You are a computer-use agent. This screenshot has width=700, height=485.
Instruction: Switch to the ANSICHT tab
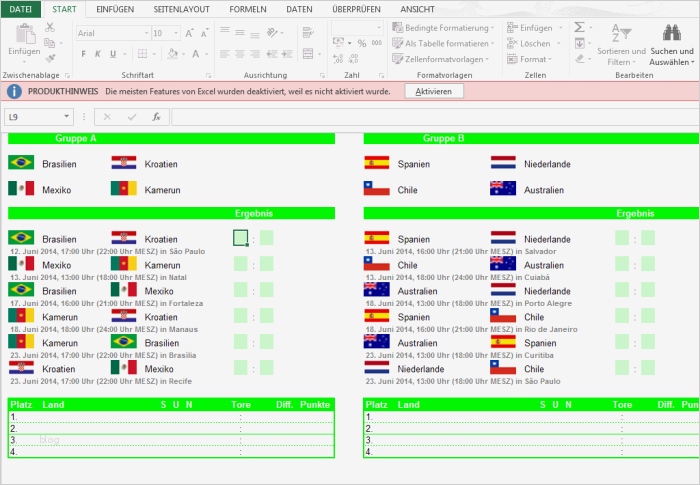point(417,9)
